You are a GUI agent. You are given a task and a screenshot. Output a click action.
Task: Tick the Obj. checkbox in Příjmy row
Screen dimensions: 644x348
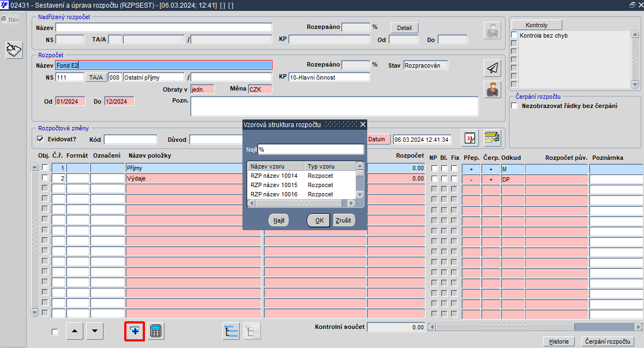45,167
